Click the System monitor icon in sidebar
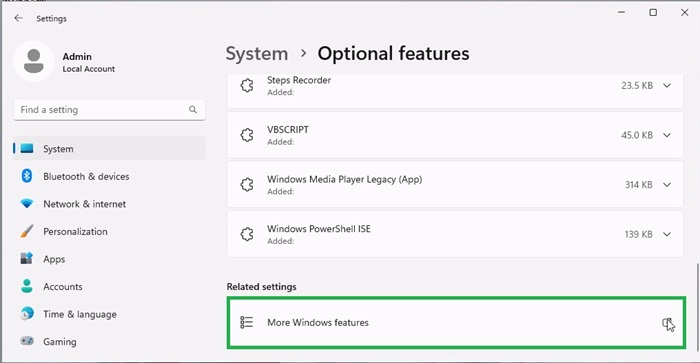 27,148
